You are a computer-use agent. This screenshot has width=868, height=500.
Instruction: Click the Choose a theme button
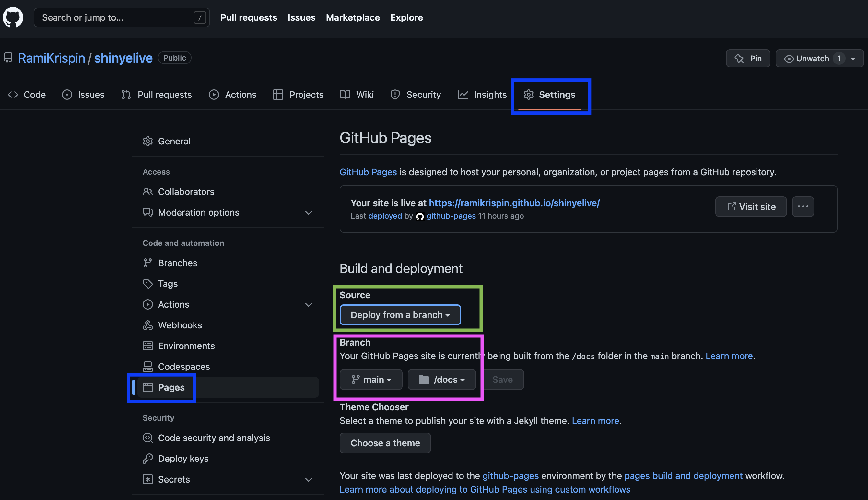(x=385, y=443)
